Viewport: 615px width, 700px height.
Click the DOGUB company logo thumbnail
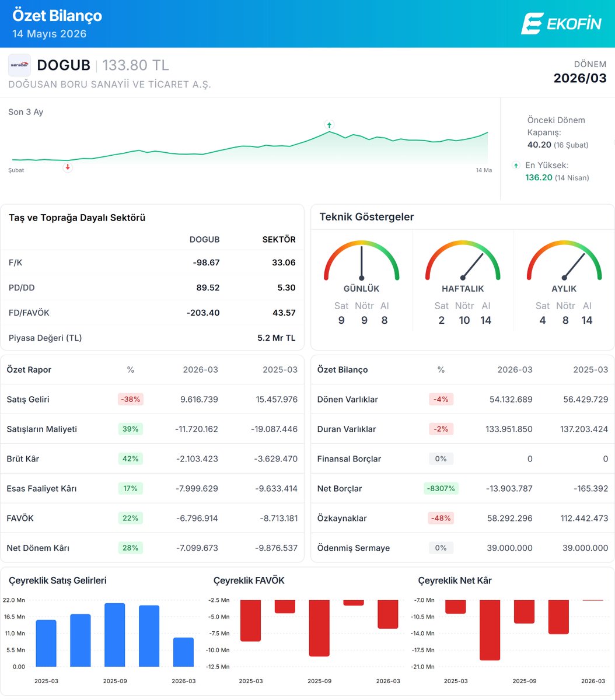click(19, 65)
